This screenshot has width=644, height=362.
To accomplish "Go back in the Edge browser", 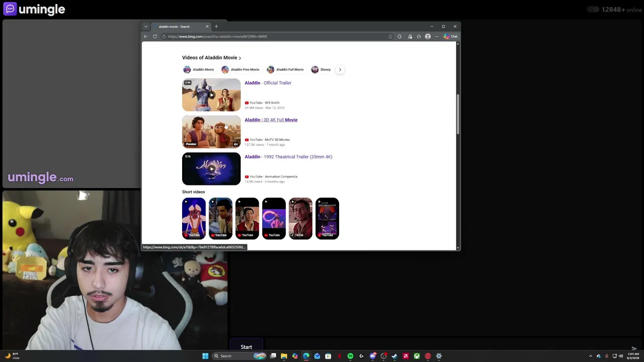I will coord(146,36).
